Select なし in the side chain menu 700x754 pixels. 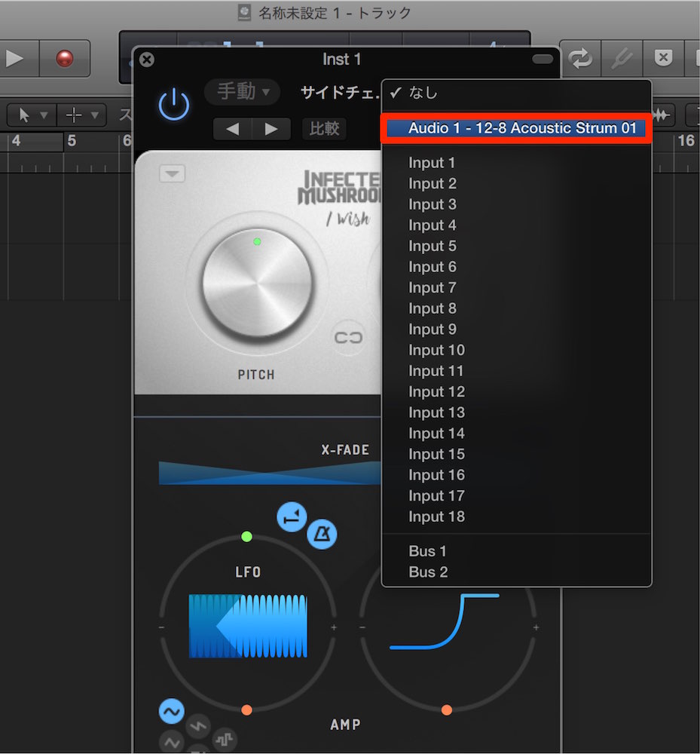pos(516,93)
